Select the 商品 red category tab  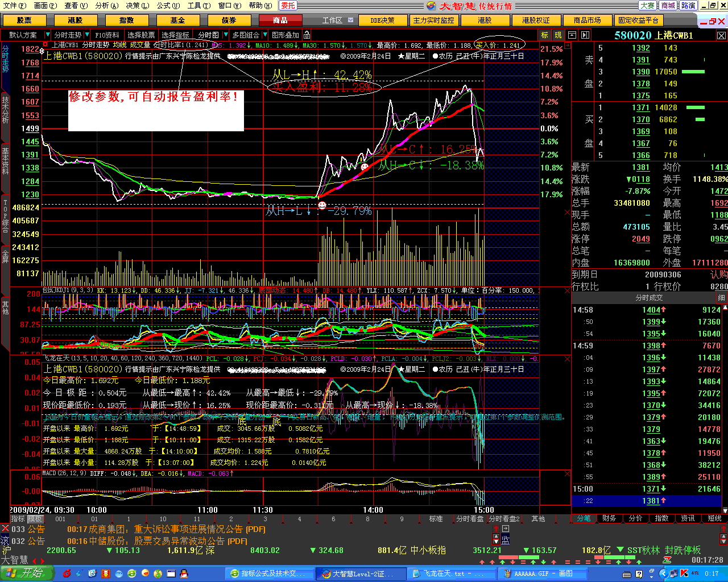click(x=280, y=20)
